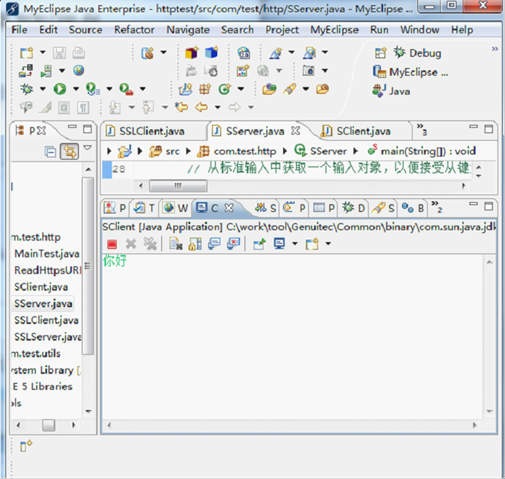Click com.test.http in editor breadcrumb
Viewport: 505px width, 479px height.
coord(245,151)
